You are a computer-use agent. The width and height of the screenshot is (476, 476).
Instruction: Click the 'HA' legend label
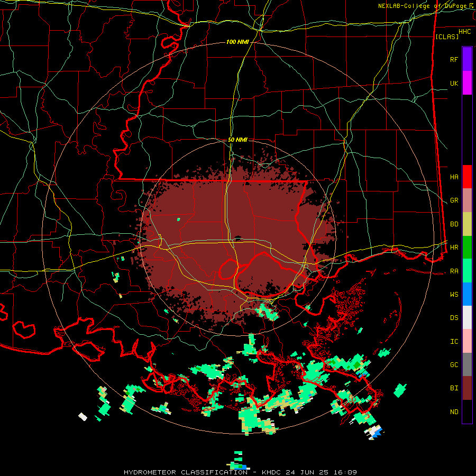click(454, 177)
